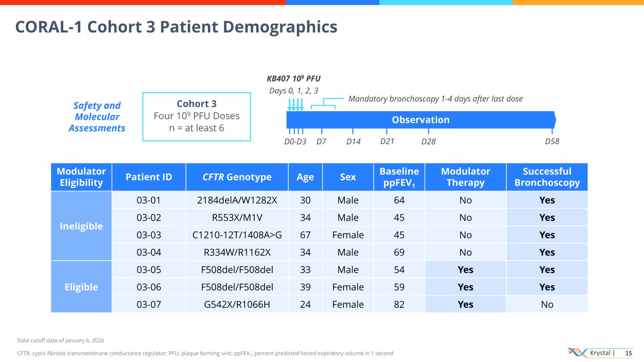Click the Successful Bronchoscopy "No" cell for 03-07
644x362 pixels.
point(547,304)
